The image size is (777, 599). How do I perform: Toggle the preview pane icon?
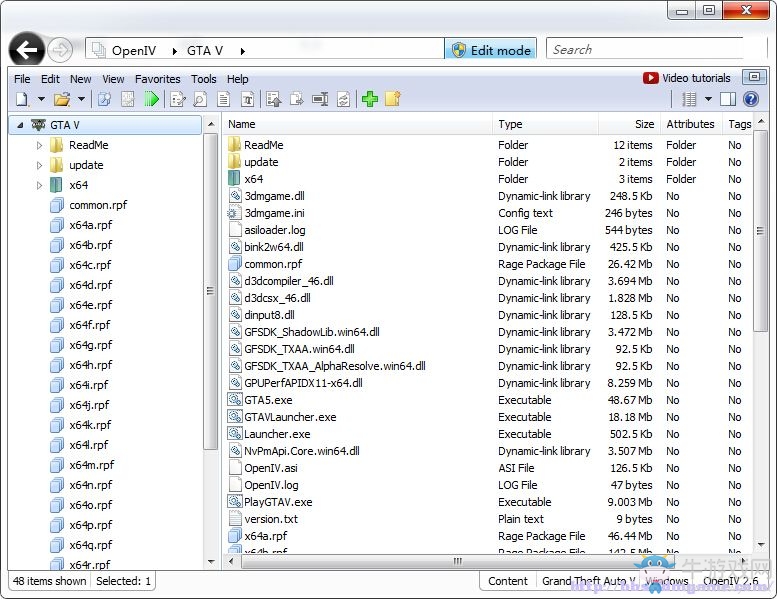pyautogui.click(x=728, y=100)
